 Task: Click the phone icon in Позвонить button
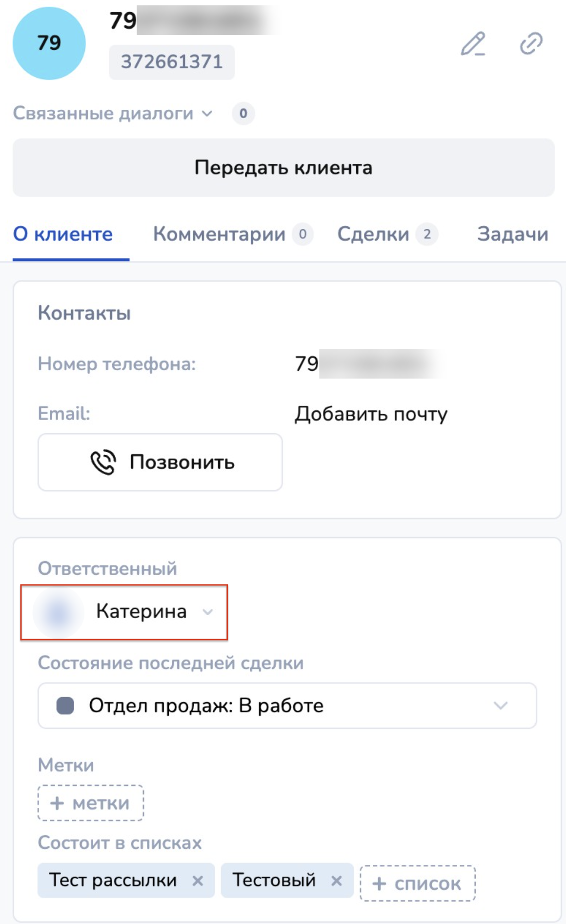click(x=103, y=462)
